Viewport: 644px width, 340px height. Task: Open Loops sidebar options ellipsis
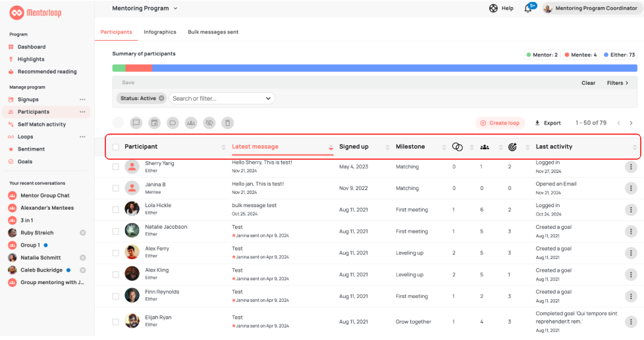click(x=82, y=137)
